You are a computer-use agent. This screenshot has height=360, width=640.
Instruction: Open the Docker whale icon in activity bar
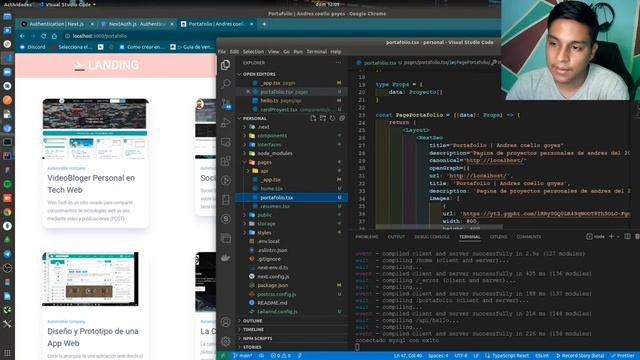pos(225,258)
